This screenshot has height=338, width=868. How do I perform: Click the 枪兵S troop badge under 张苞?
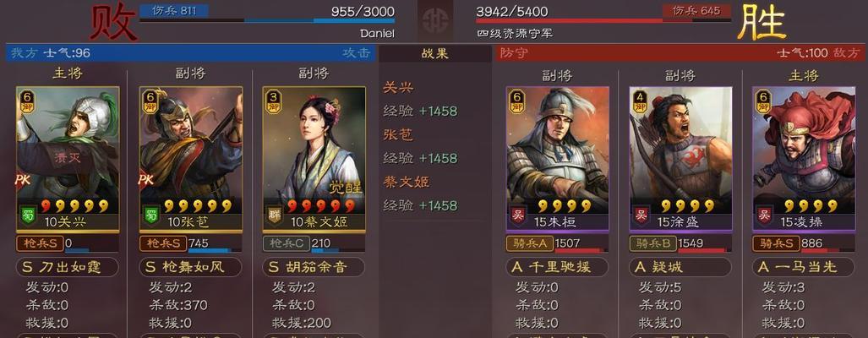pos(163,243)
